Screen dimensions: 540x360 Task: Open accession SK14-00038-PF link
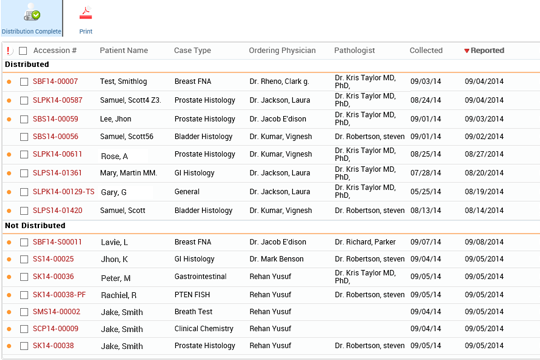pos(59,295)
